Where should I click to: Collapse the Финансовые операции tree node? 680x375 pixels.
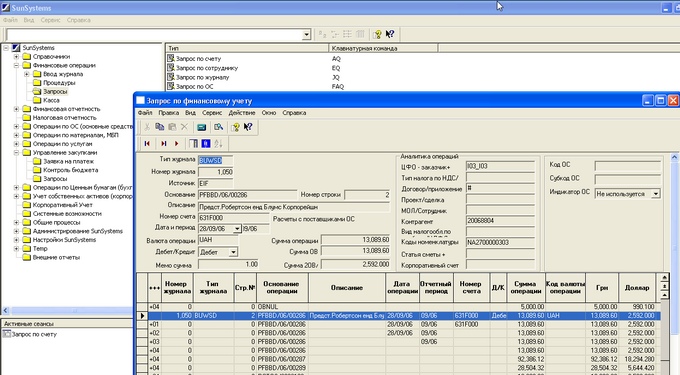pos(16,65)
